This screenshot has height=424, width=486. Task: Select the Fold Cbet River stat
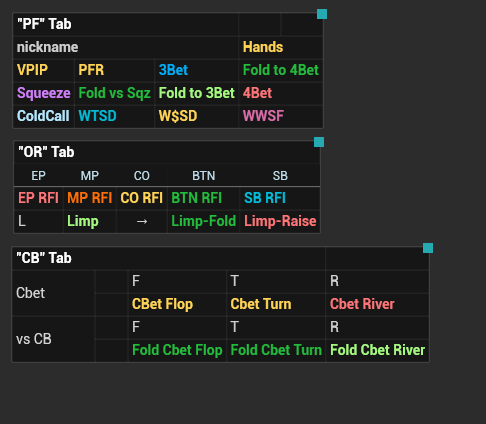pyautogui.click(x=377, y=350)
